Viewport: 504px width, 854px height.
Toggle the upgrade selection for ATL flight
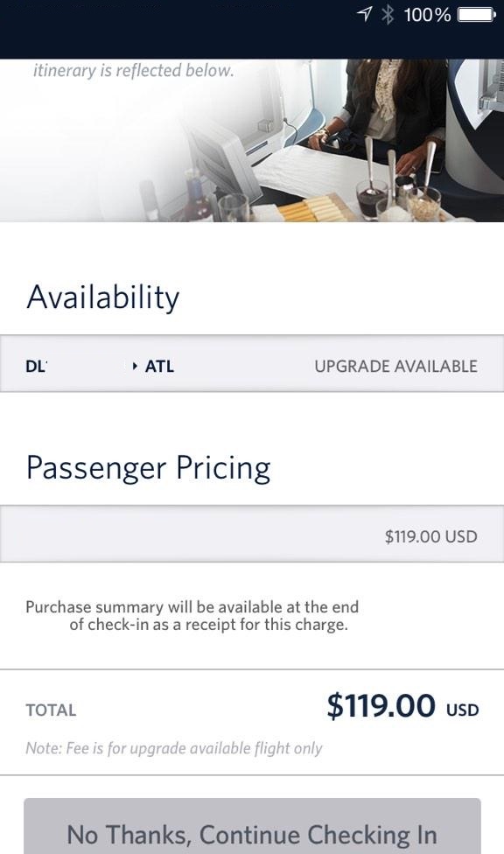click(x=252, y=366)
